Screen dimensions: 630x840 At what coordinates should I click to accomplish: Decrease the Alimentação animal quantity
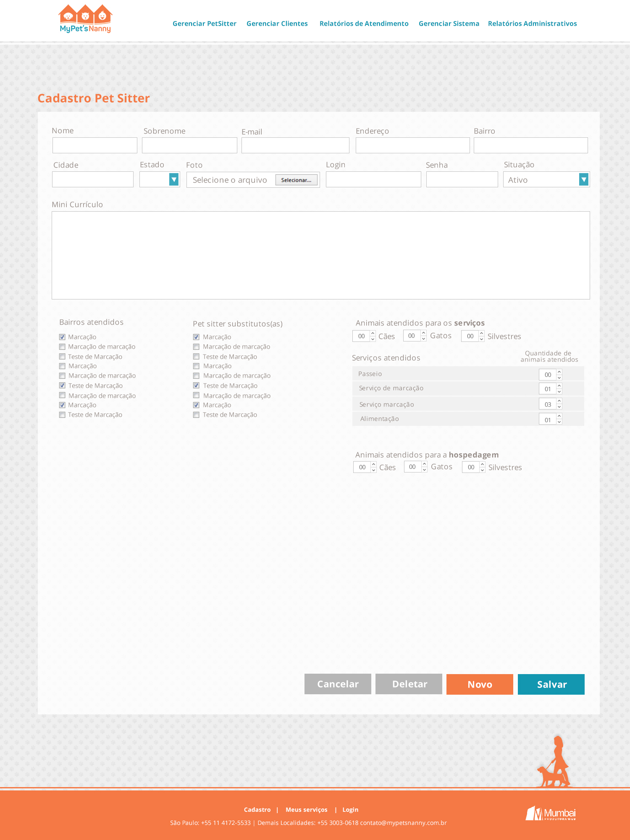[559, 422]
